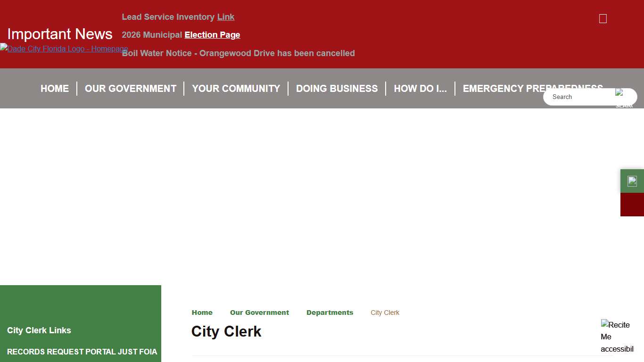Close the Important News banner
The image size is (644, 362).
pos(603,19)
